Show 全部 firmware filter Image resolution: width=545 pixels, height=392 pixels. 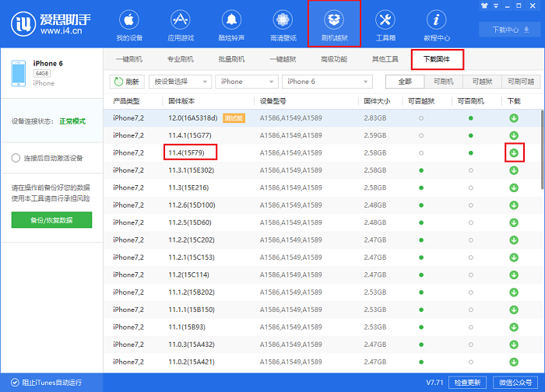[x=405, y=82]
